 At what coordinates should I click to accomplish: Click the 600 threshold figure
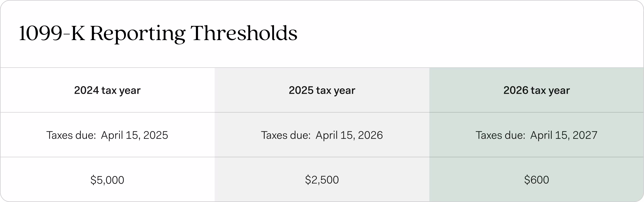[540, 180]
